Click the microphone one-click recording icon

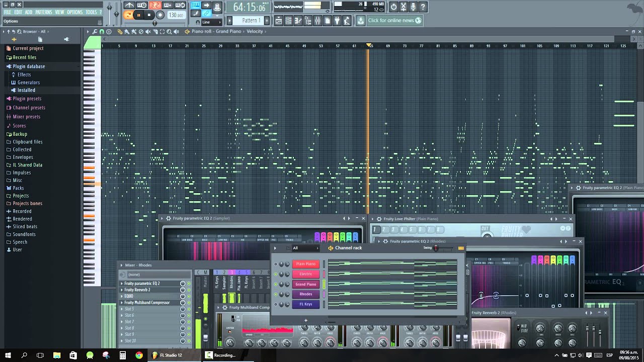click(x=413, y=7)
